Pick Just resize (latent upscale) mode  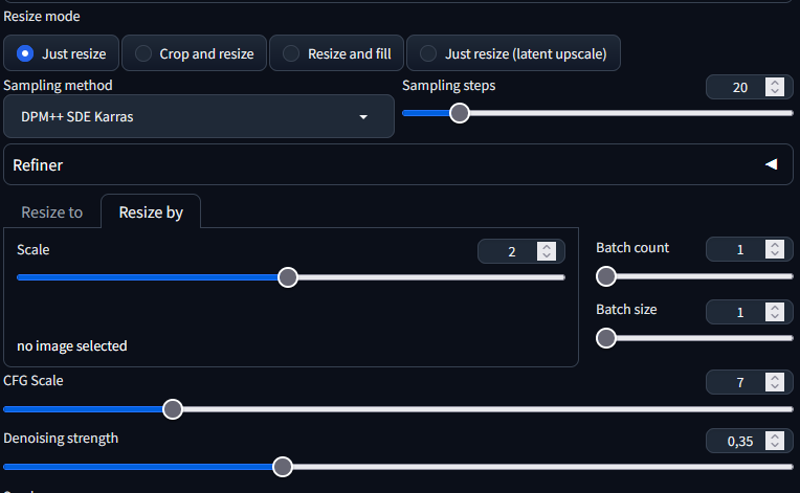[x=513, y=54]
